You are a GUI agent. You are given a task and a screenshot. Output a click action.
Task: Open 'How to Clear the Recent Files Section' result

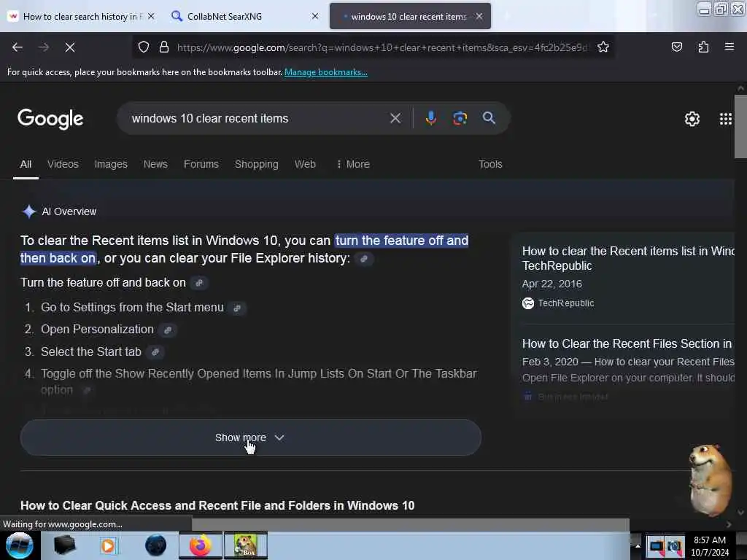(627, 343)
